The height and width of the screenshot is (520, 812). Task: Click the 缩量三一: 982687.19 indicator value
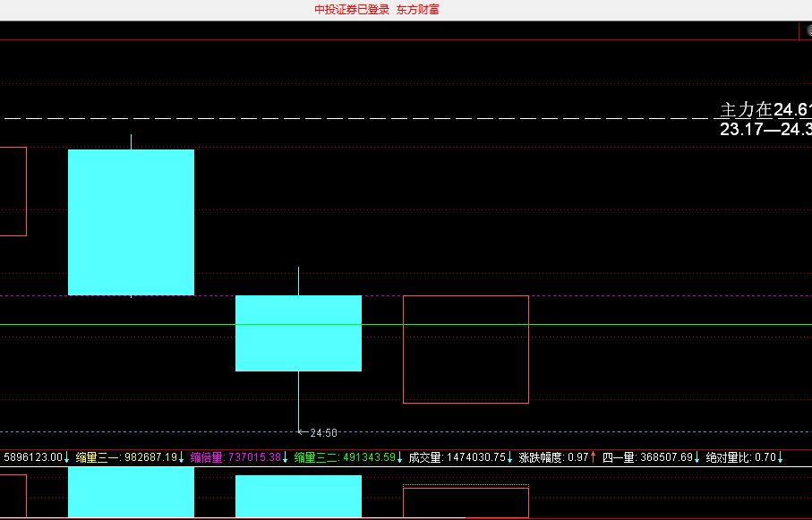point(126,457)
